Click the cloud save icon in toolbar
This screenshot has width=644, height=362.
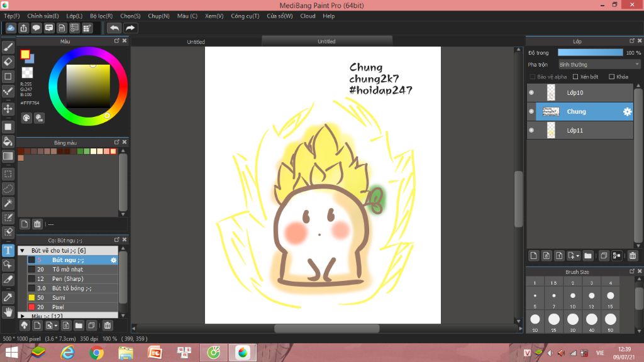pyautogui.click(x=11, y=28)
